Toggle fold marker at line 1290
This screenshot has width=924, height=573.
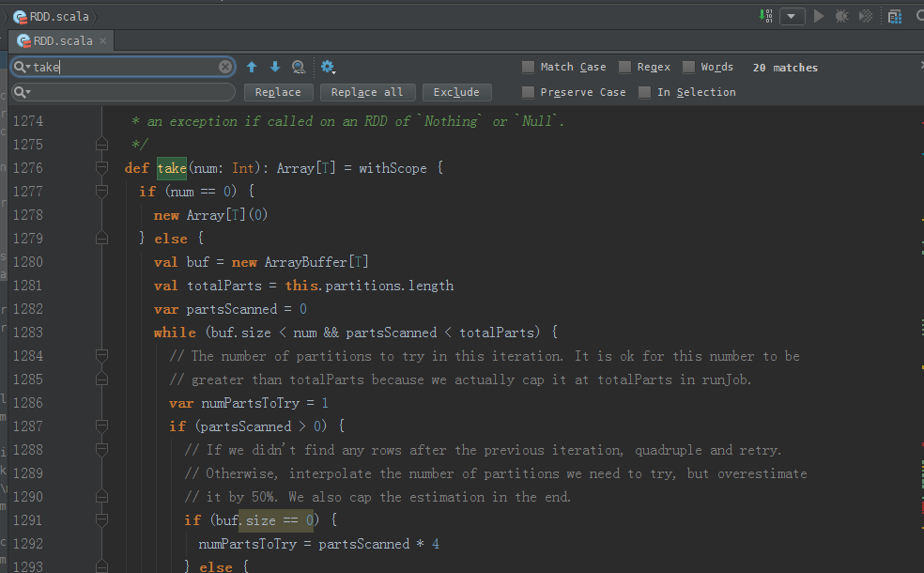pyautogui.click(x=102, y=496)
